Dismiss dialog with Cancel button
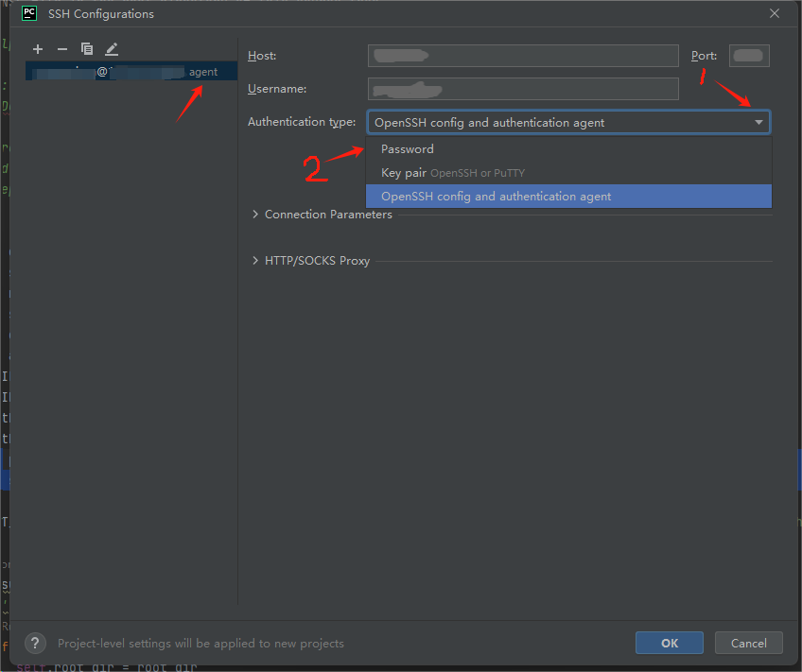Viewport: 802px width, 672px height. point(748,643)
